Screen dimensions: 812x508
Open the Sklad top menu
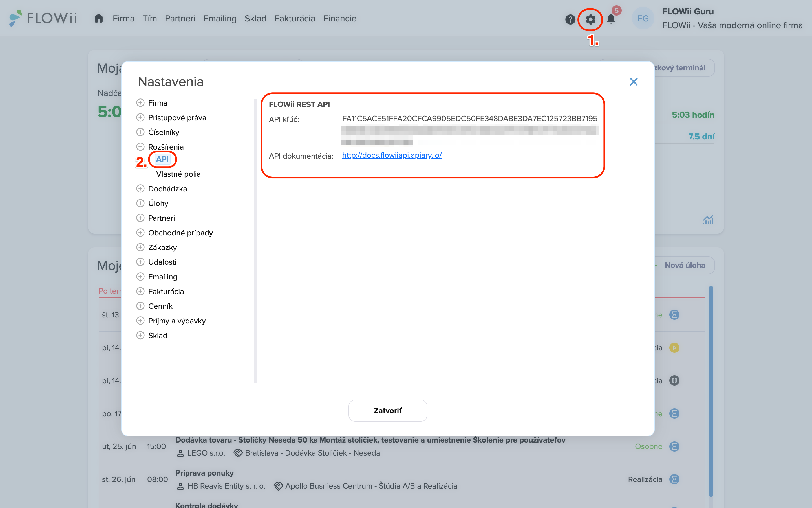click(x=255, y=18)
